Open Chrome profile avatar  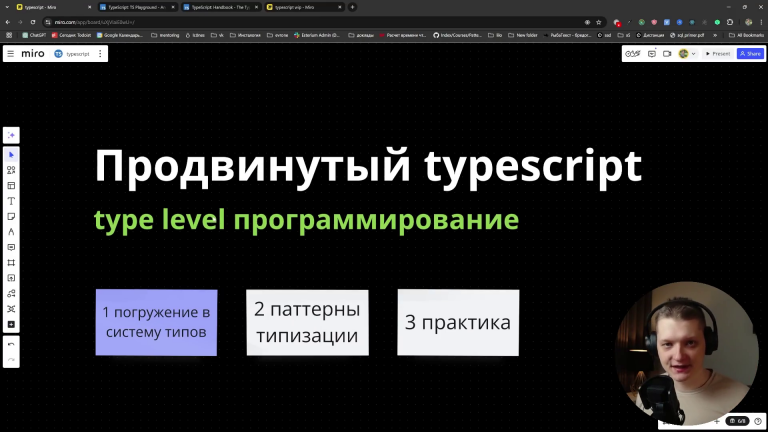coord(748,22)
